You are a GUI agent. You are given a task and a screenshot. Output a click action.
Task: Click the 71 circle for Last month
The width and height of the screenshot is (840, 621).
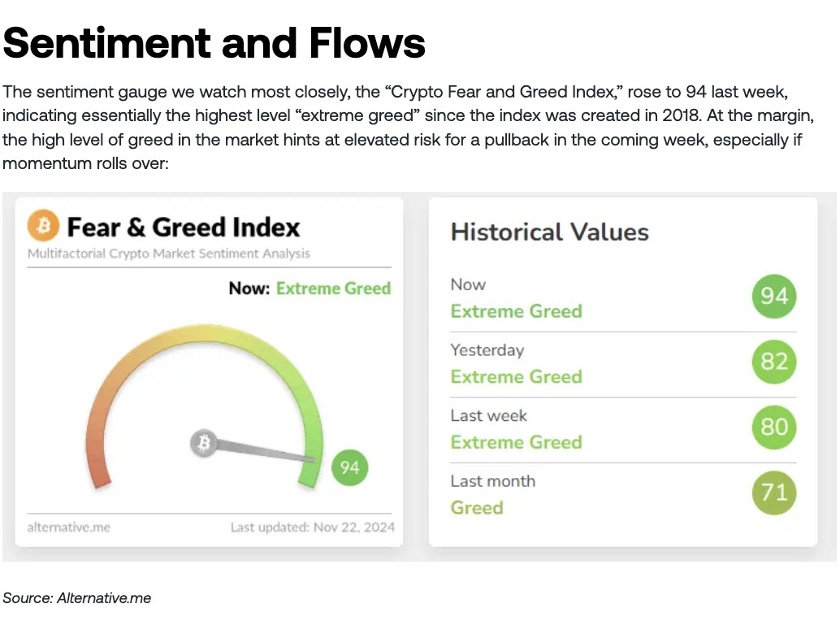tap(773, 493)
